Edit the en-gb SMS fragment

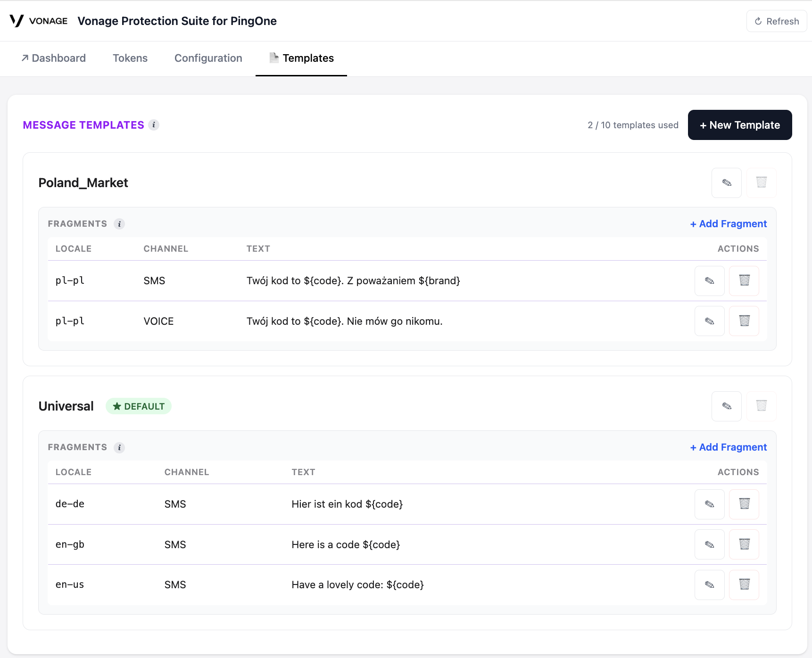709,544
